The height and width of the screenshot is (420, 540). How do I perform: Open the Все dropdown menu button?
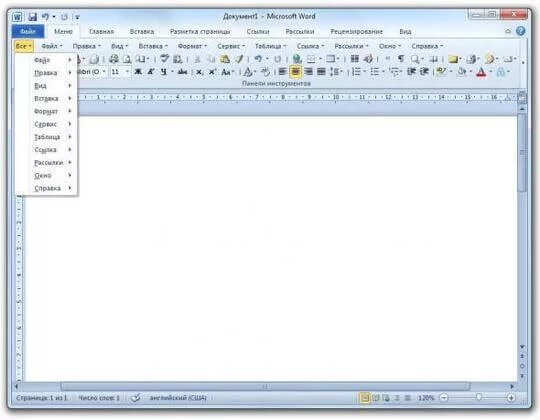[x=24, y=46]
